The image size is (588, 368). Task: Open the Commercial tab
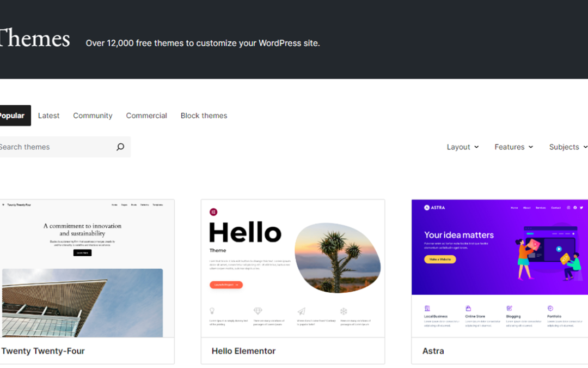pos(146,116)
